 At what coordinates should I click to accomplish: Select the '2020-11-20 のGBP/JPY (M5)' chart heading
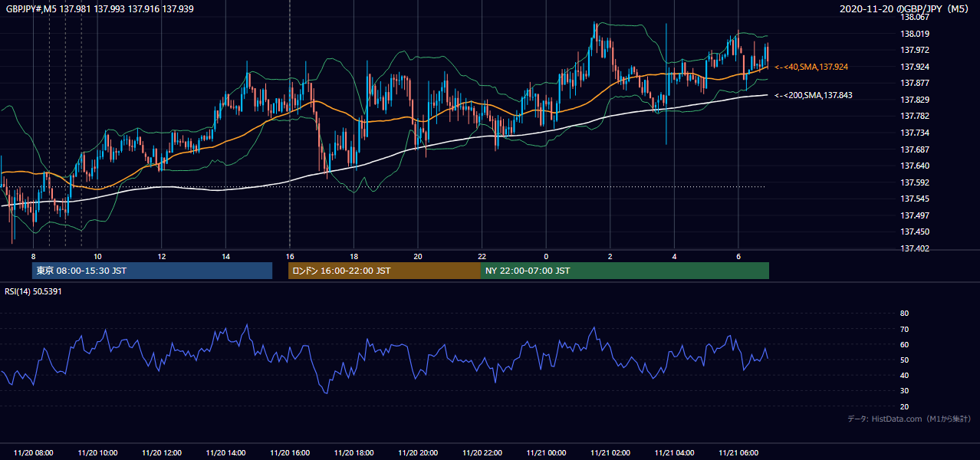coord(906,8)
